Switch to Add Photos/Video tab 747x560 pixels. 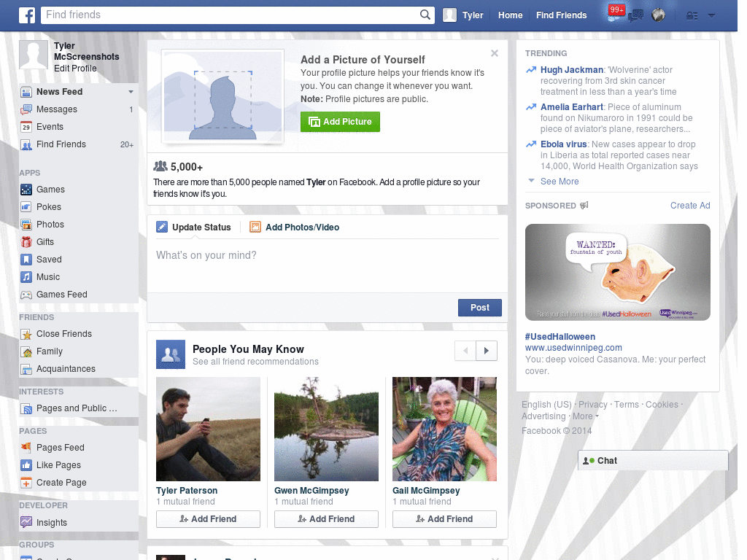[x=295, y=227]
